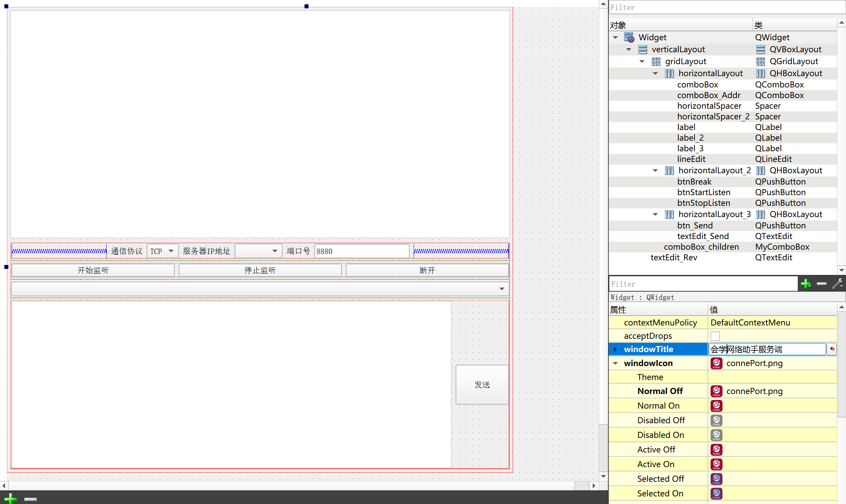Open the server IP address dropdown

click(x=258, y=251)
